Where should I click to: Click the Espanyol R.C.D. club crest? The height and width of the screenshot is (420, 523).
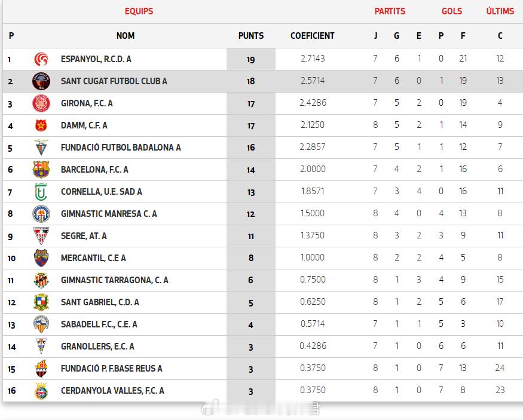(x=41, y=59)
